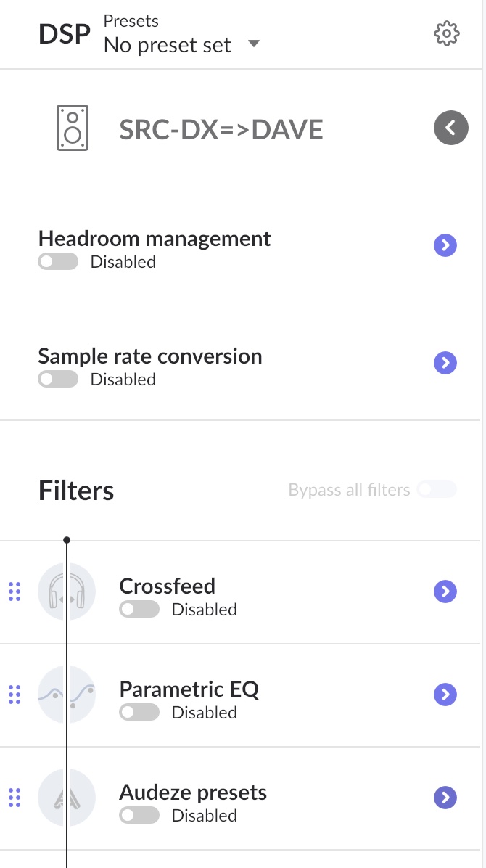Enable Sample rate conversion toggle

(58, 380)
